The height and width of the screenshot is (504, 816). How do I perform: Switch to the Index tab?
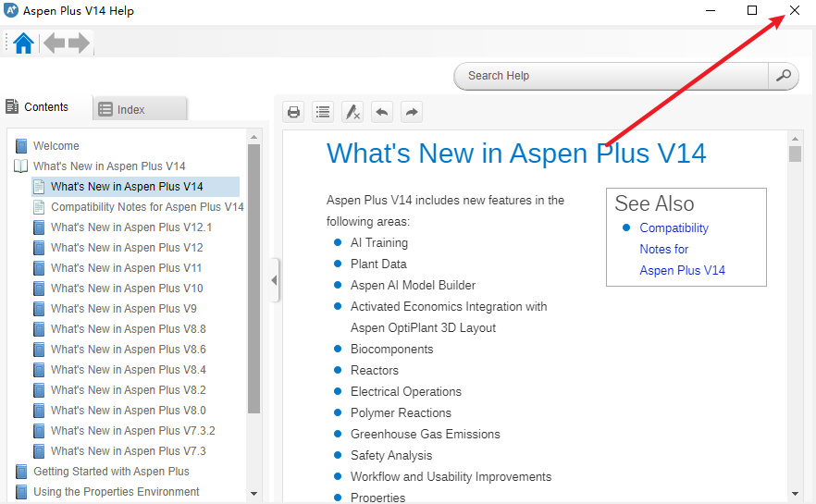click(141, 109)
